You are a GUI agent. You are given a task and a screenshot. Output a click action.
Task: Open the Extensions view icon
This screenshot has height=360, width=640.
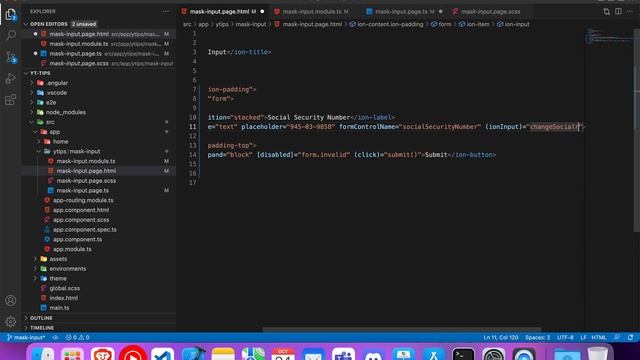pyautogui.click(x=11, y=100)
